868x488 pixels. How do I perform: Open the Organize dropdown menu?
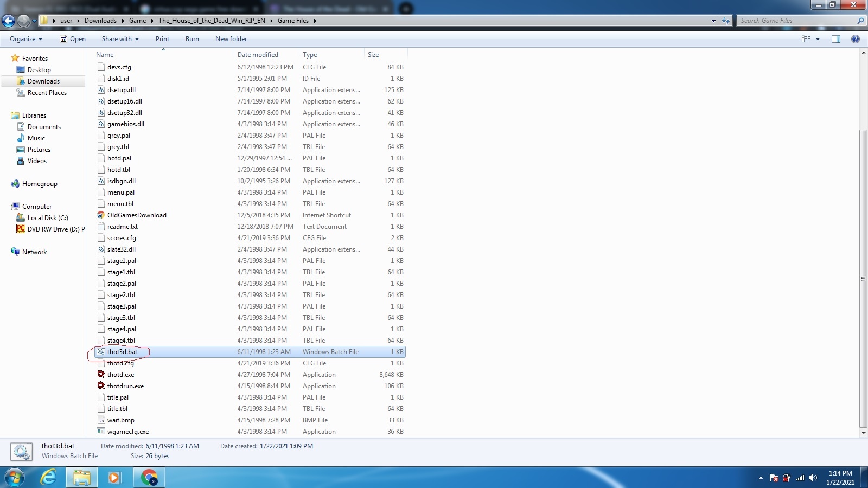click(26, 39)
